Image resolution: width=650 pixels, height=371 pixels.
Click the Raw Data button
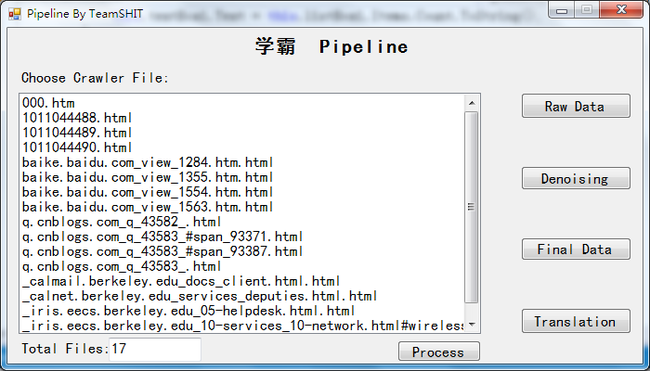(576, 106)
